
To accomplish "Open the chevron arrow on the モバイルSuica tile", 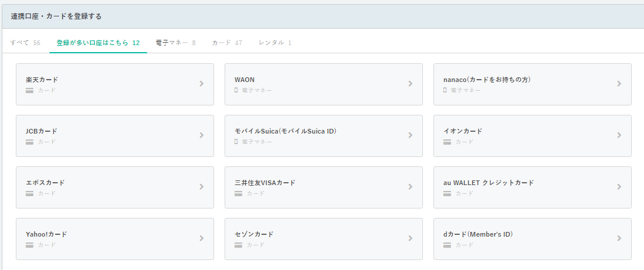I will pos(410,135).
